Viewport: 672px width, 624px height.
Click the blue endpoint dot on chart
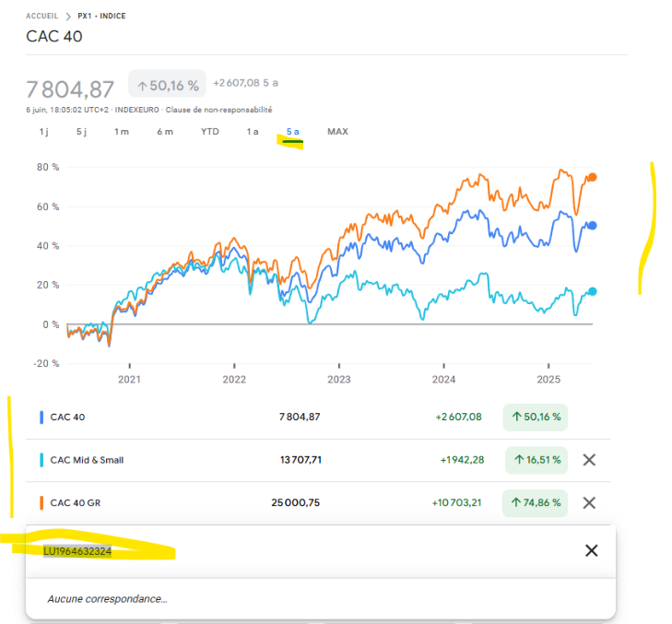tap(593, 226)
